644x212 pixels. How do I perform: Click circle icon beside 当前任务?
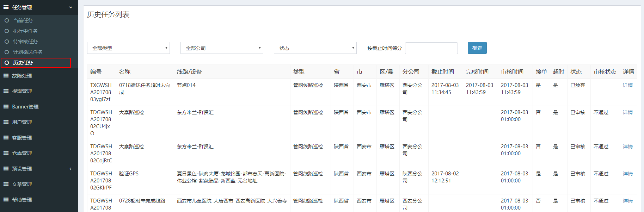(7, 20)
